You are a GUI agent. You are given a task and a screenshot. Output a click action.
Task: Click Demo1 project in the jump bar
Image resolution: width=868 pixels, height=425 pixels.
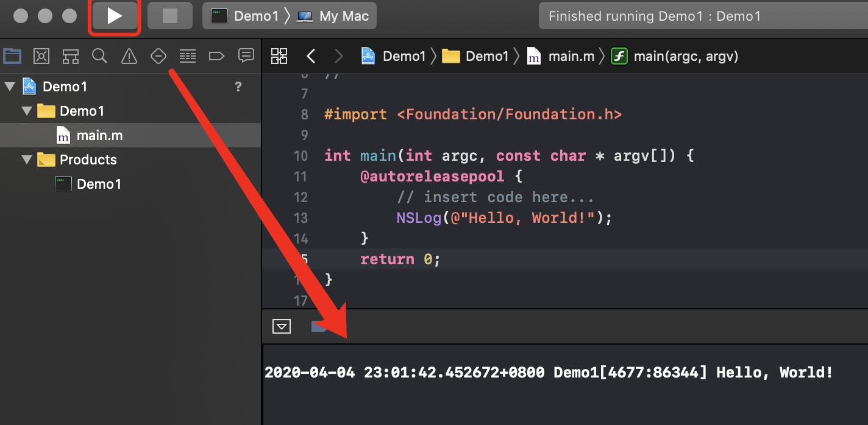[393, 57]
